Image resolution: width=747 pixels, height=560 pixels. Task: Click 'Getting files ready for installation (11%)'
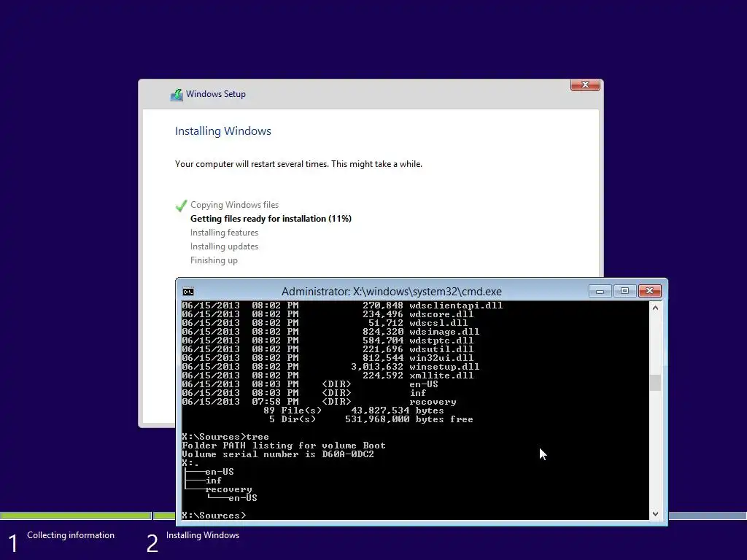point(271,219)
